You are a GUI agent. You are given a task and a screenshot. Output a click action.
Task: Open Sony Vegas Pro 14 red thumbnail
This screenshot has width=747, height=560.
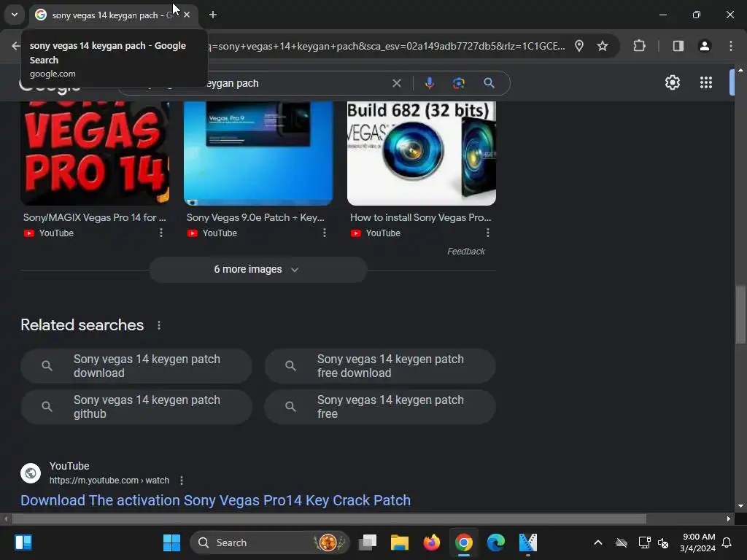(x=95, y=153)
